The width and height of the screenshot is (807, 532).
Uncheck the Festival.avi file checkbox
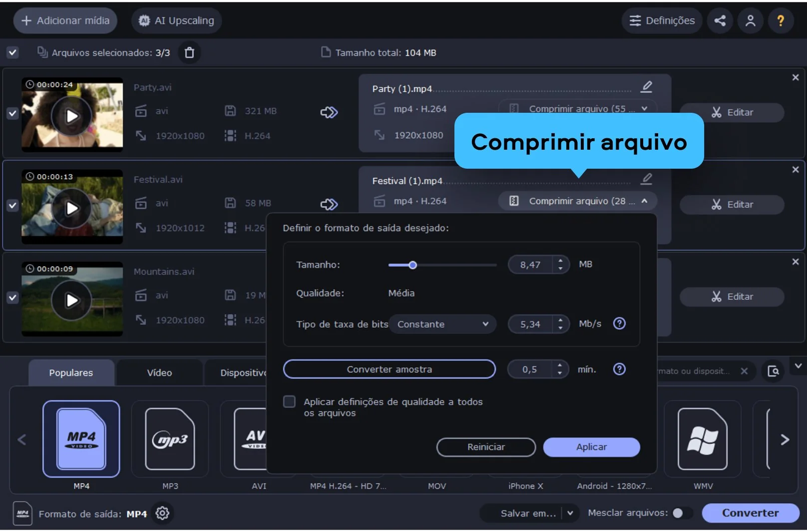point(12,205)
